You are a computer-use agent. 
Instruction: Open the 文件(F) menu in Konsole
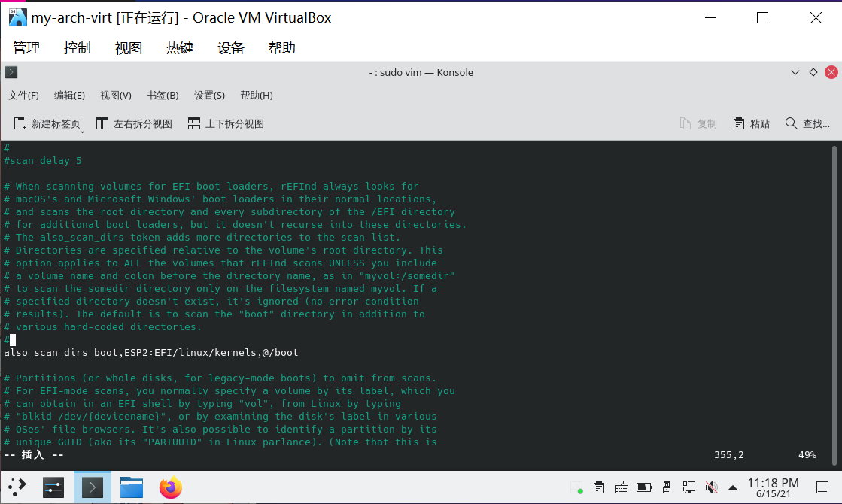[x=23, y=96]
